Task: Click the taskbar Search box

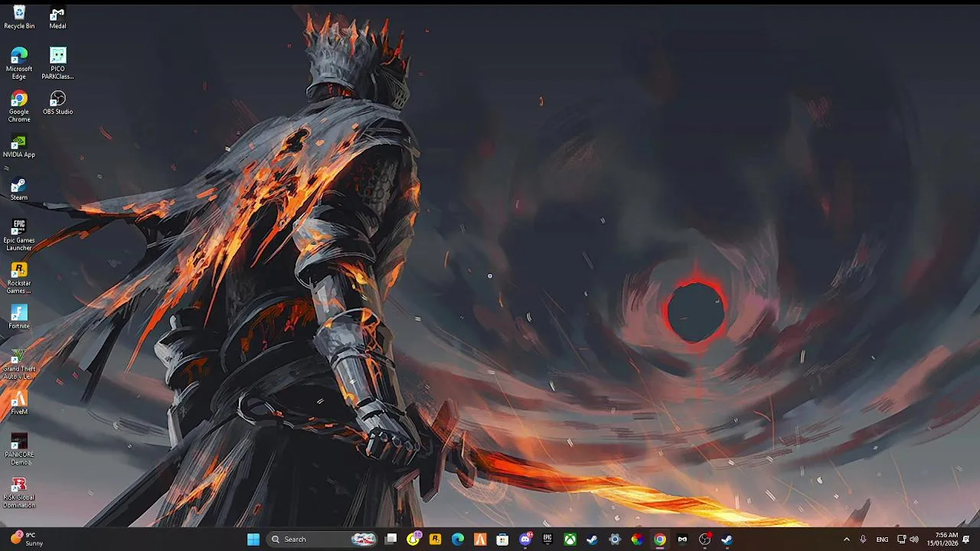Action: pyautogui.click(x=322, y=540)
